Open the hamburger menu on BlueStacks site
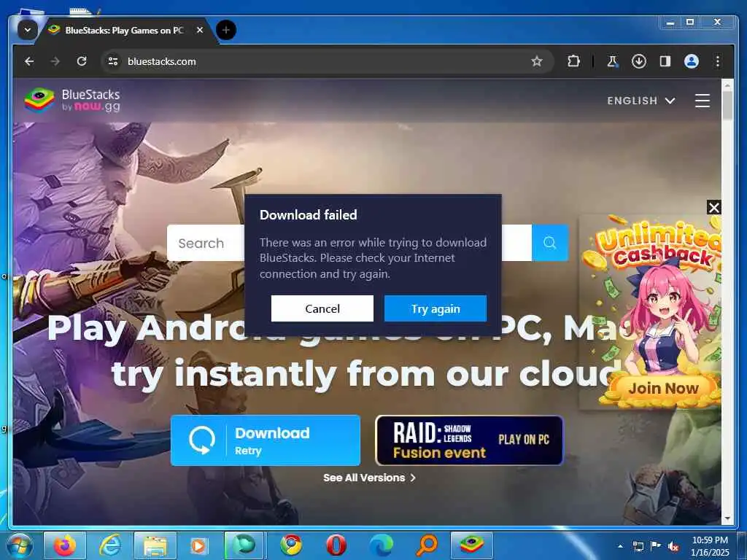 [703, 101]
